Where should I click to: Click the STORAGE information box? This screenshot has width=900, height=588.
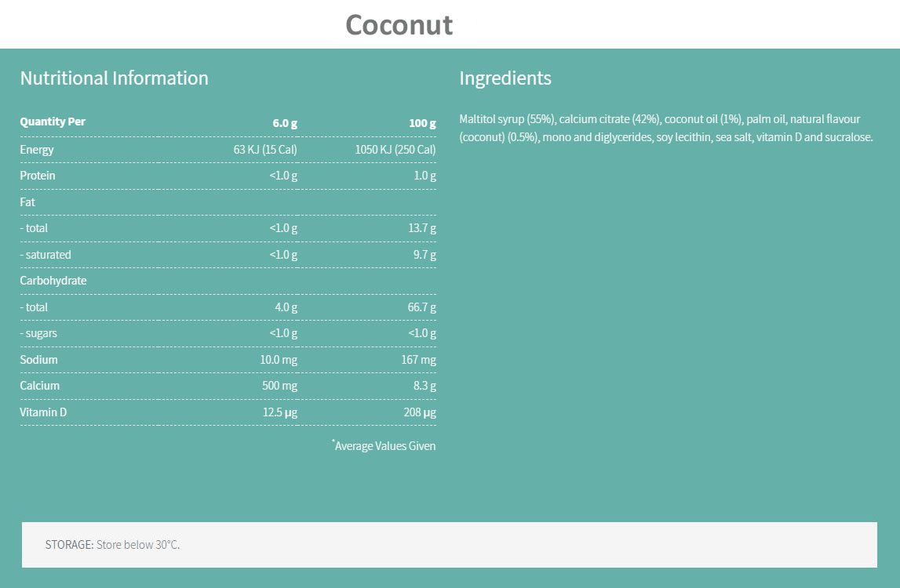click(x=449, y=544)
